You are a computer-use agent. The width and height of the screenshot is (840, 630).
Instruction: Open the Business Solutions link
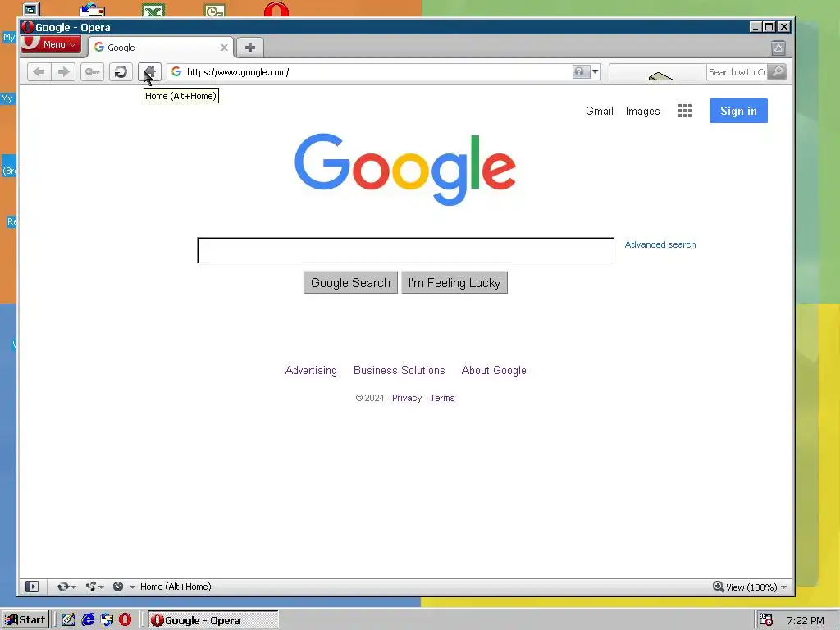(399, 370)
